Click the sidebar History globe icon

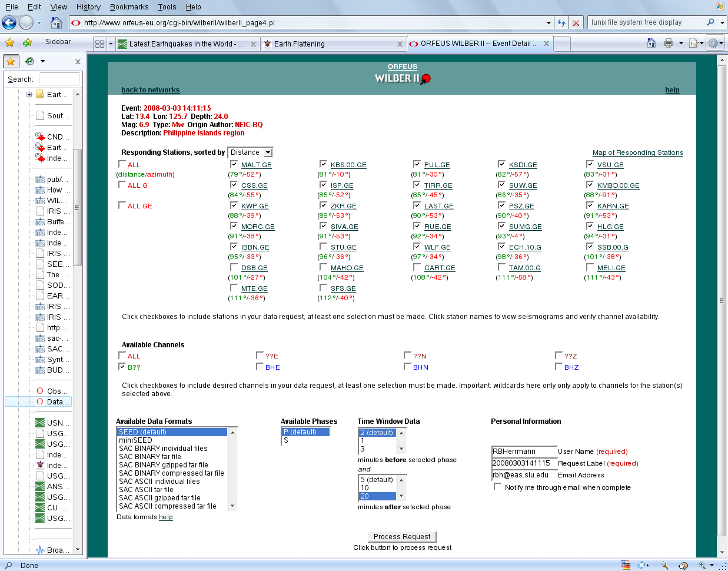click(29, 61)
